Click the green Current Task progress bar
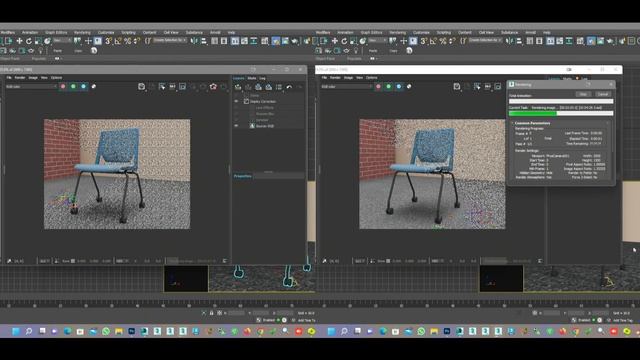Viewport: 640px width, 360px height. click(x=561, y=114)
